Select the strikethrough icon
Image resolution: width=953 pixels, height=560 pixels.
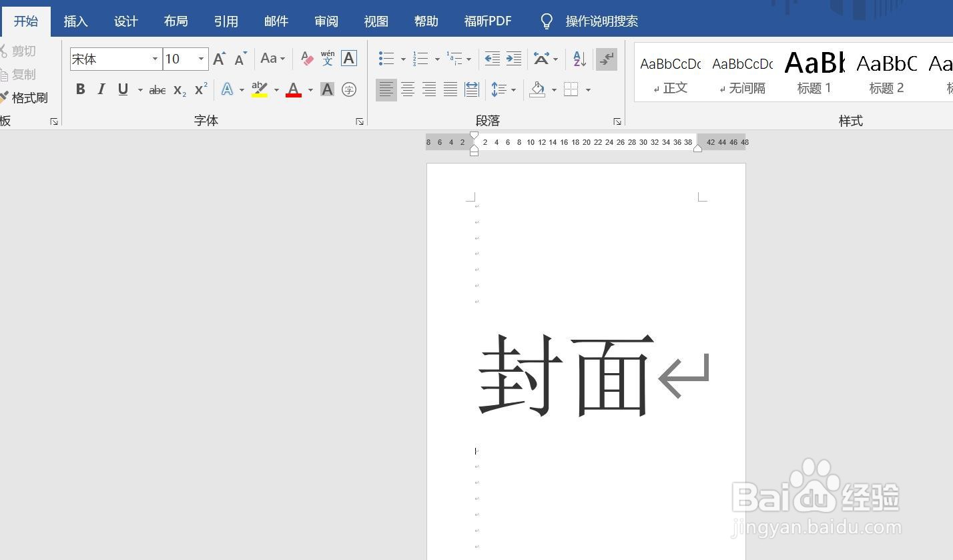tap(157, 89)
